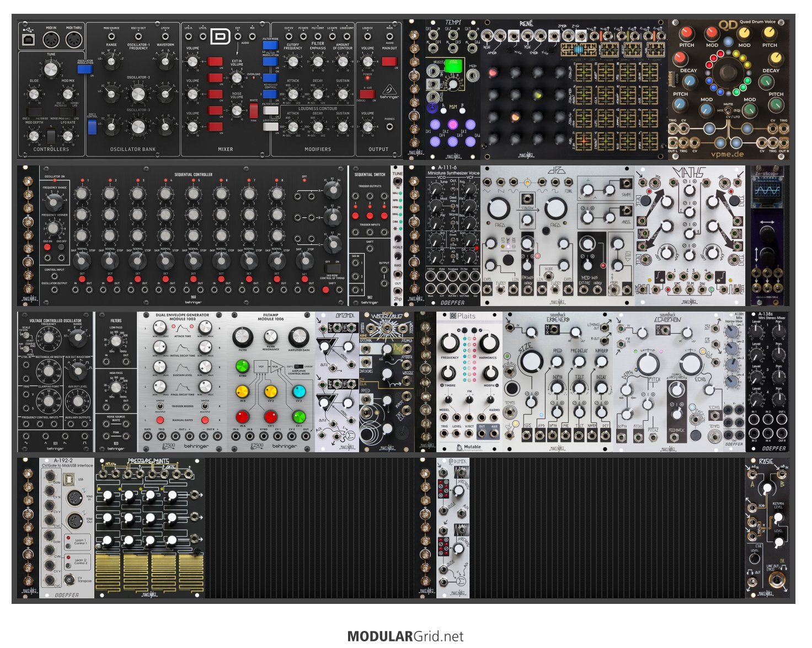Click the Tune knob in the Controllers section
This screenshot has height=648, width=812.
point(51,69)
